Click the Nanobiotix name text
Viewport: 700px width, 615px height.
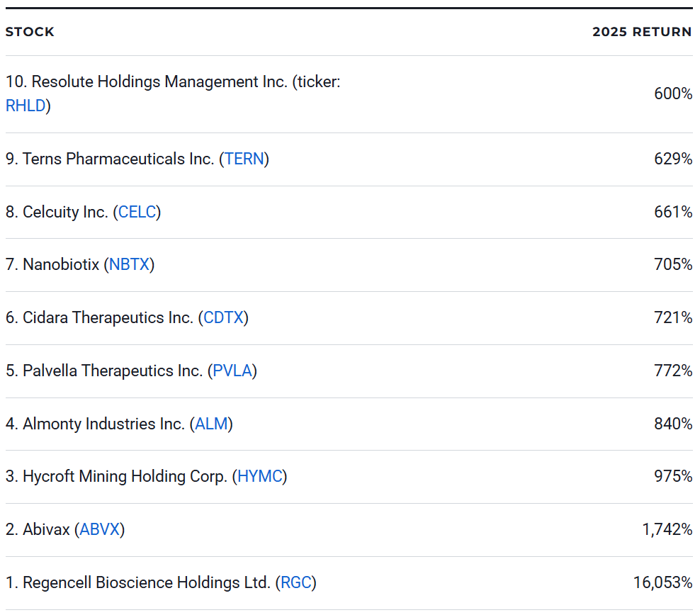(61, 265)
